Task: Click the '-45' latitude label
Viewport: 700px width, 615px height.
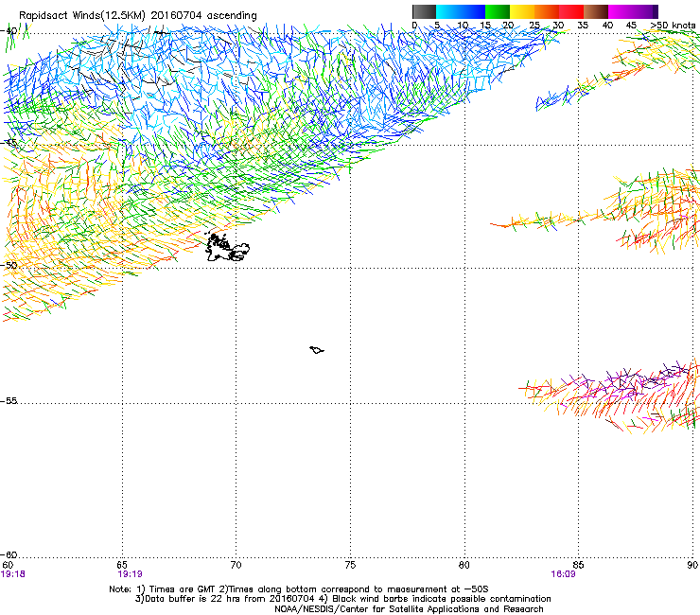Action: click(9, 143)
